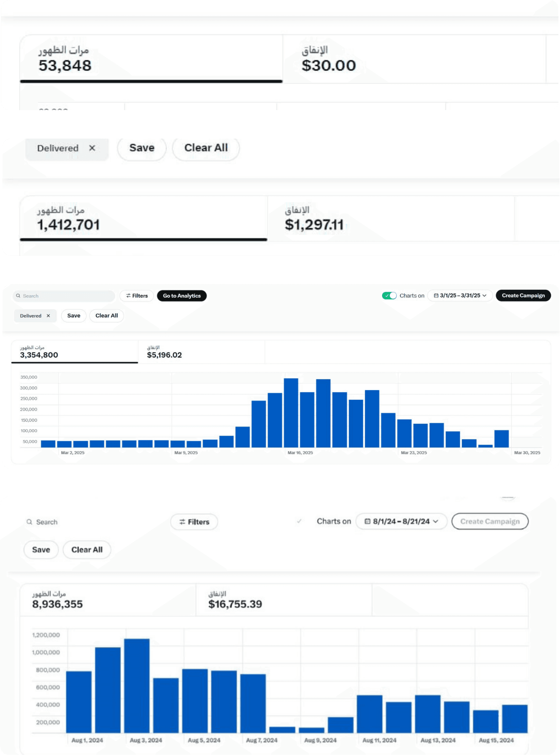Select the $16,755.39 spend tab
The height and width of the screenshot is (755, 560).
coord(284,600)
